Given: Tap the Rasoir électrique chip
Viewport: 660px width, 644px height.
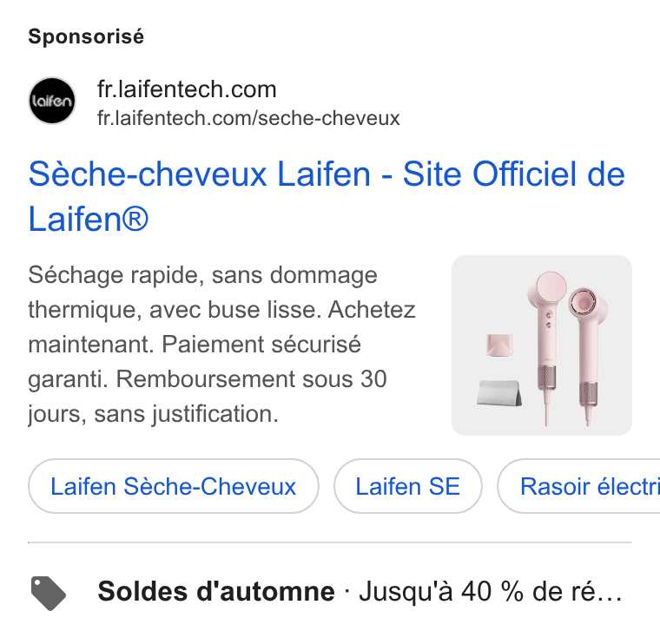Looking at the screenshot, I should (579, 486).
